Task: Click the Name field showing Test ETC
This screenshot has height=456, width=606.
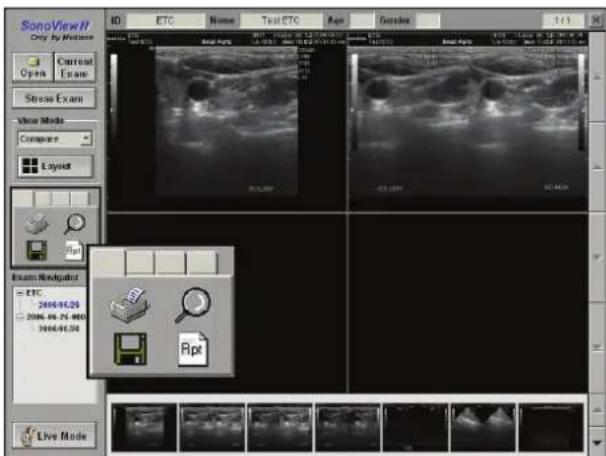Action: pos(281,20)
